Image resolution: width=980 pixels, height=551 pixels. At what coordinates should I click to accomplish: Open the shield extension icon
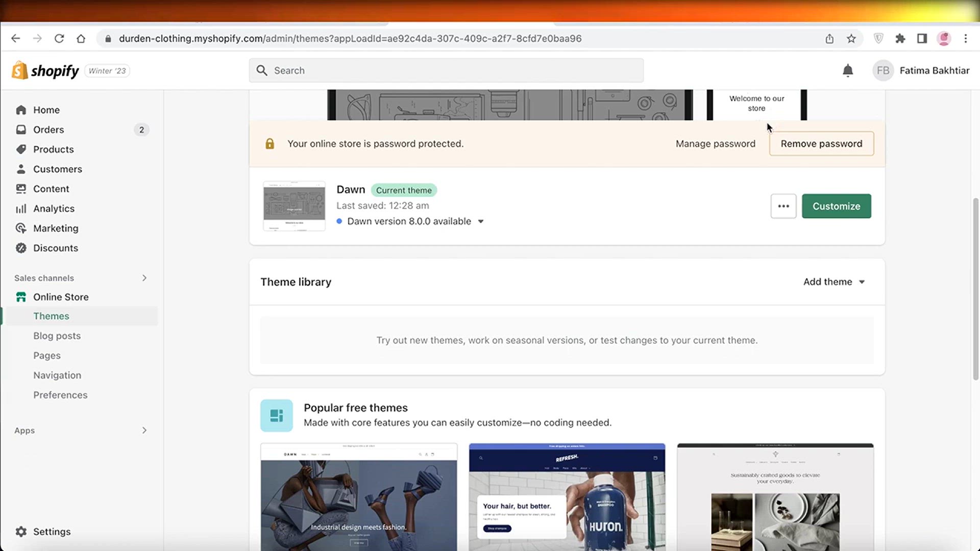click(878, 38)
